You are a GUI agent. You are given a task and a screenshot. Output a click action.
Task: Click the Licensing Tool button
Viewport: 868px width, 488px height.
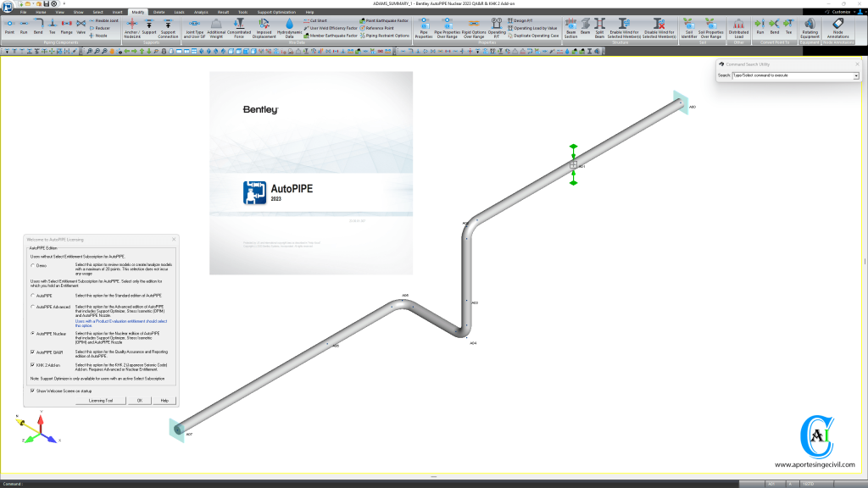(101, 401)
